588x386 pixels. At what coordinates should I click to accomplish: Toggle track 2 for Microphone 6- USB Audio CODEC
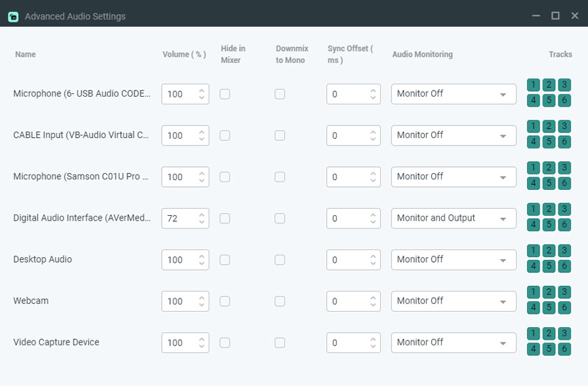(x=549, y=85)
